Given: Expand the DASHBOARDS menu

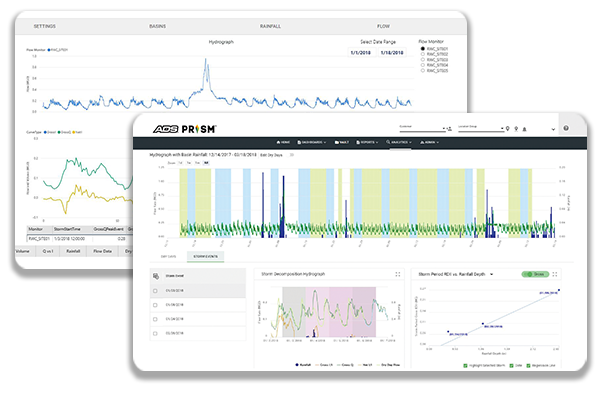Looking at the screenshot, I should (x=311, y=142).
